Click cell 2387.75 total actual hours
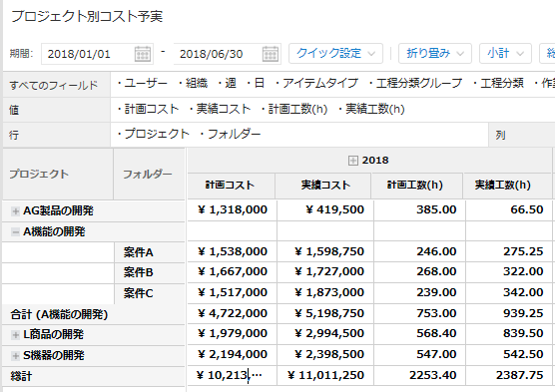Viewport: 555px width, 392px height. tap(509, 375)
